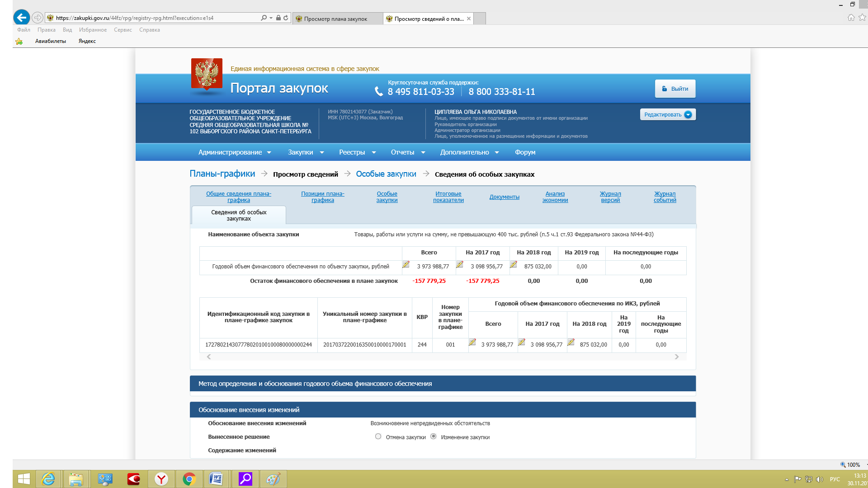Follow the 'Планы-графики' breadcrumb link

222,174
